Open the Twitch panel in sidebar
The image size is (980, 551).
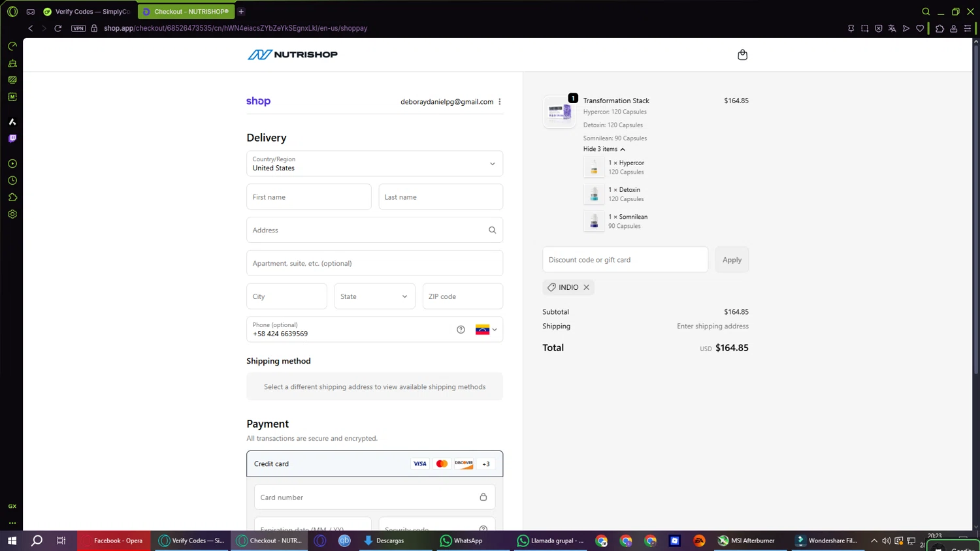pyautogui.click(x=12, y=138)
